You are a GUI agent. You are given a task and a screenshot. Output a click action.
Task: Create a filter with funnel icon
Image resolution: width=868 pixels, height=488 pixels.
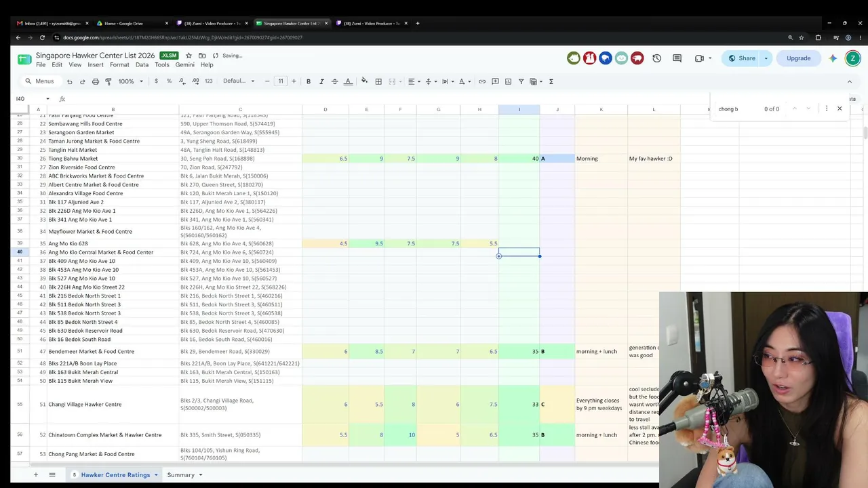[x=521, y=81]
